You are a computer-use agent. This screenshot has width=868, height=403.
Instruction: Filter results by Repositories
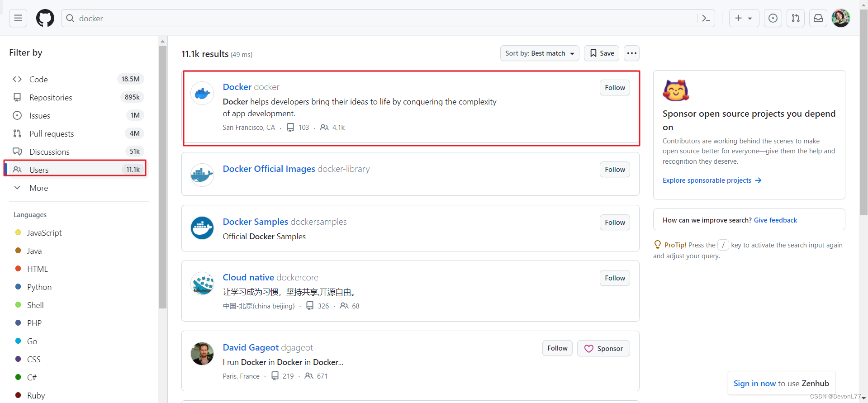(x=78, y=97)
